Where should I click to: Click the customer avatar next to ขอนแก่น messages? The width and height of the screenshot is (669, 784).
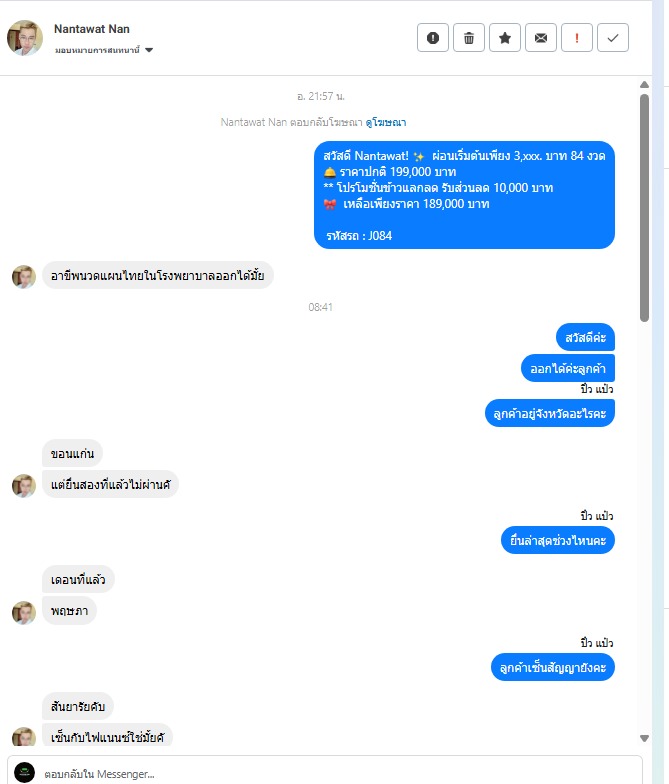point(24,486)
